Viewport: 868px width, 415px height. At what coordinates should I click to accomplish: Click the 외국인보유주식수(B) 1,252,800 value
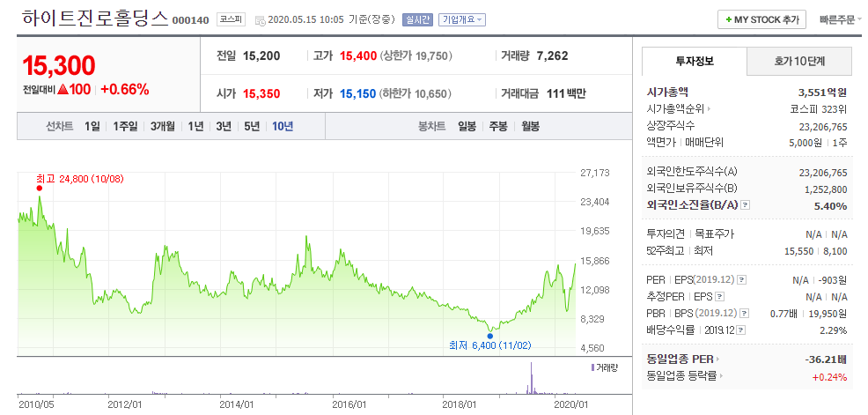pos(826,189)
